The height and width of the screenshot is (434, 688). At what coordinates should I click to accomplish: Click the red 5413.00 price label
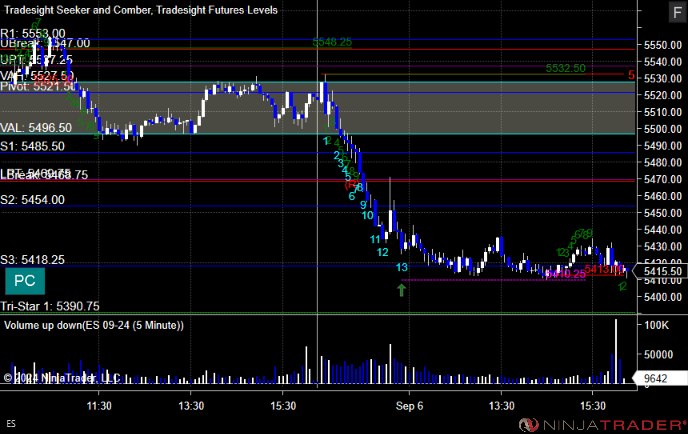pyautogui.click(x=604, y=269)
